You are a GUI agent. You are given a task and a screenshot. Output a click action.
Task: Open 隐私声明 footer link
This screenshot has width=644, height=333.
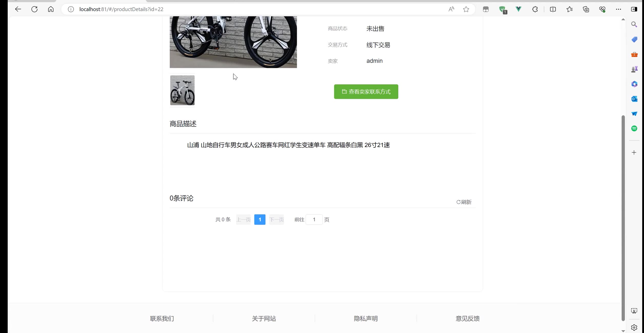[366, 319]
